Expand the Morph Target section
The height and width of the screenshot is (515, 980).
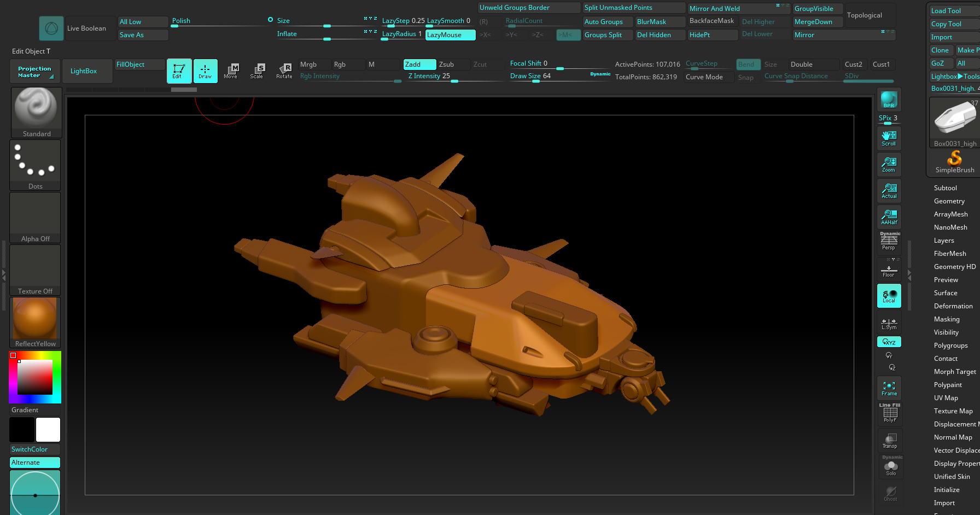(955, 372)
